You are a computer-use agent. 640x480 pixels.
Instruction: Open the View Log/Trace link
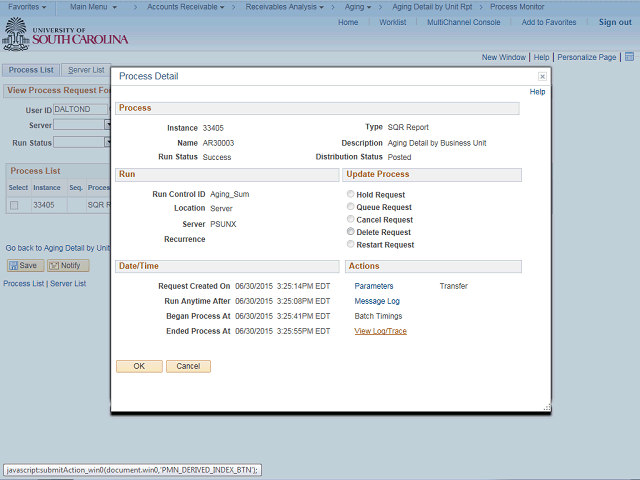pyautogui.click(x=380, y=331)
